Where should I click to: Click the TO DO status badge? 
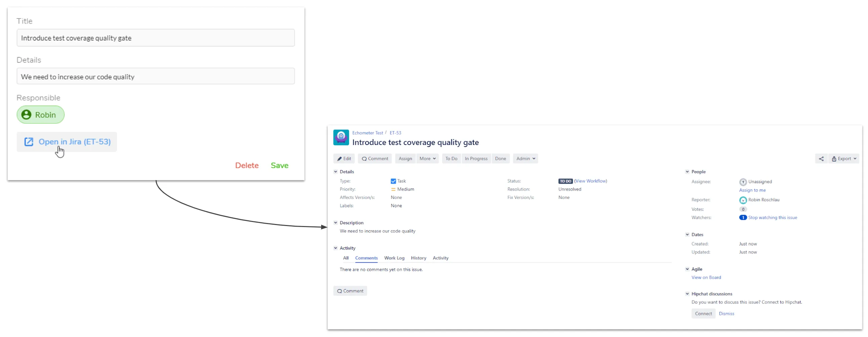click(x=565, y=181)
